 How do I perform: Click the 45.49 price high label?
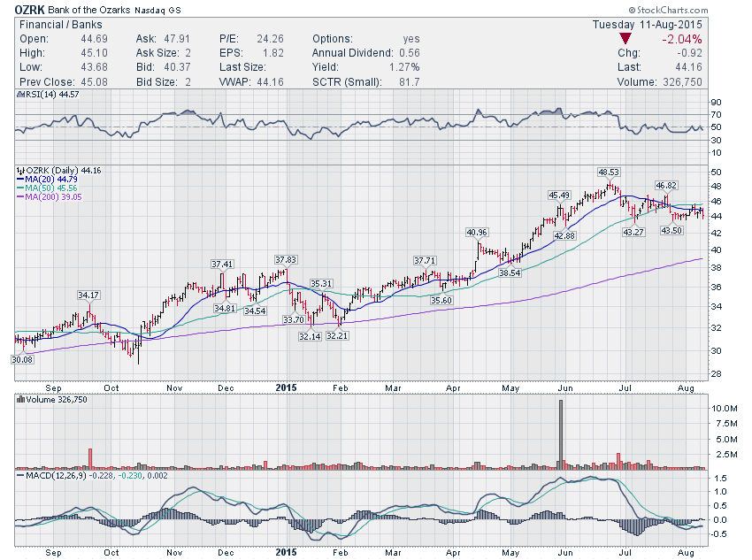pyautogui.click(x=559, y=196)
